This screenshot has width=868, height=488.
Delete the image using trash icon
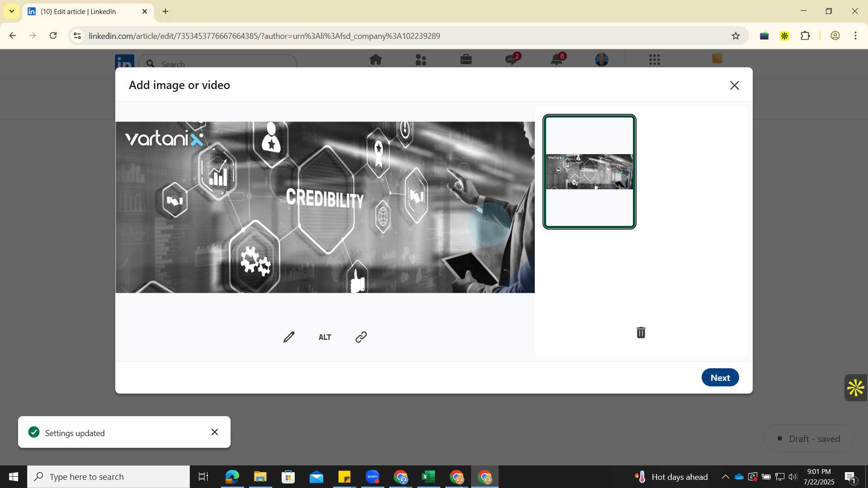[641, 333]
